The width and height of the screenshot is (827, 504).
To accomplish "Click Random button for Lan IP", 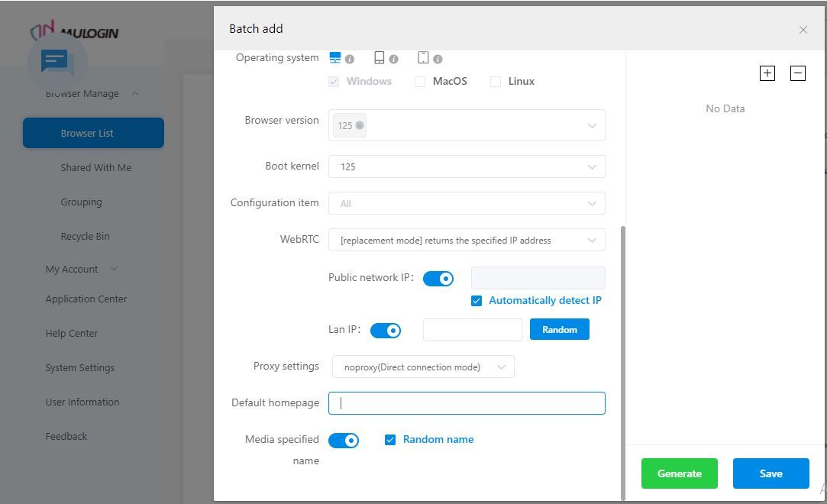I will (560, 329).
